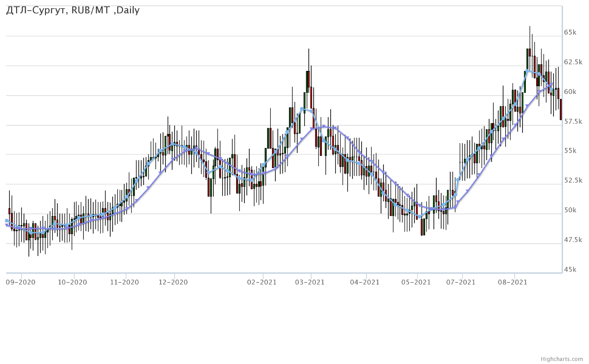Select the 60k price axis label
Screen dimensions: 589x364
point(570,92)
